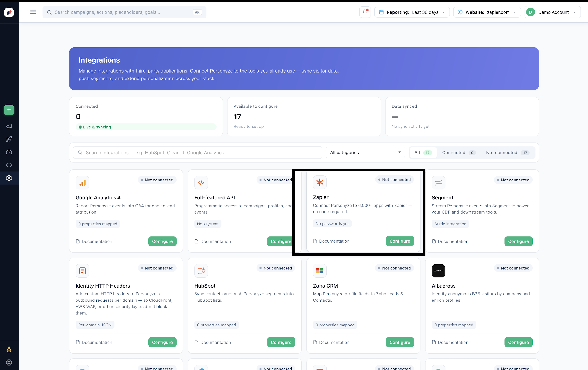Click the Google Analytics 4 logo icon
The height and width of the screenshot is (370, 588).
coord(82,183)
